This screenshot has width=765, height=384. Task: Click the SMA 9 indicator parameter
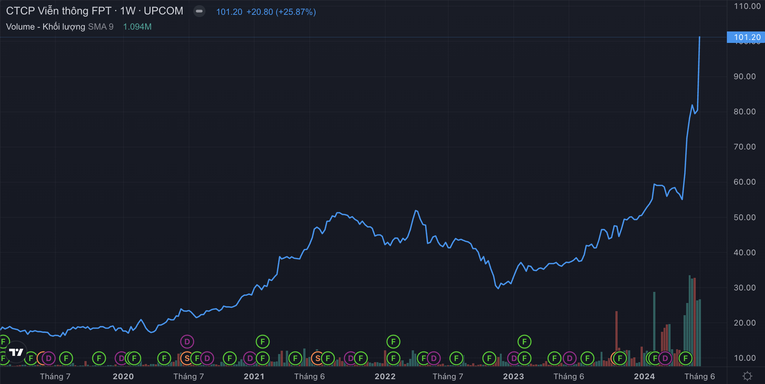[101, 27]
